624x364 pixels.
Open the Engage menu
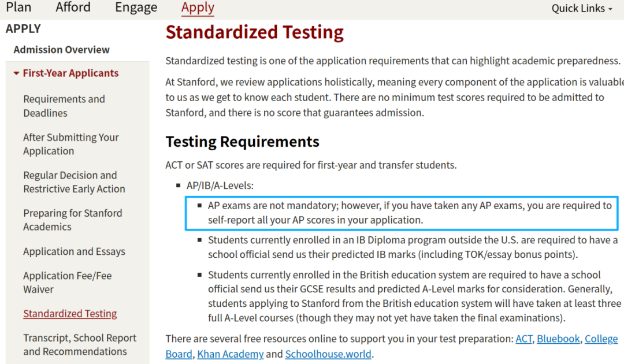[136, 8]
